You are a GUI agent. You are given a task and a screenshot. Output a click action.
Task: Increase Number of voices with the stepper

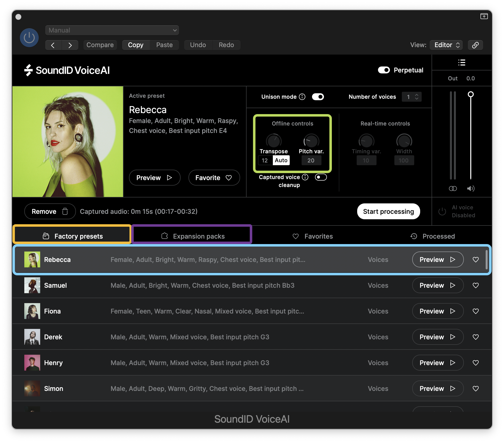coord(416,95)
